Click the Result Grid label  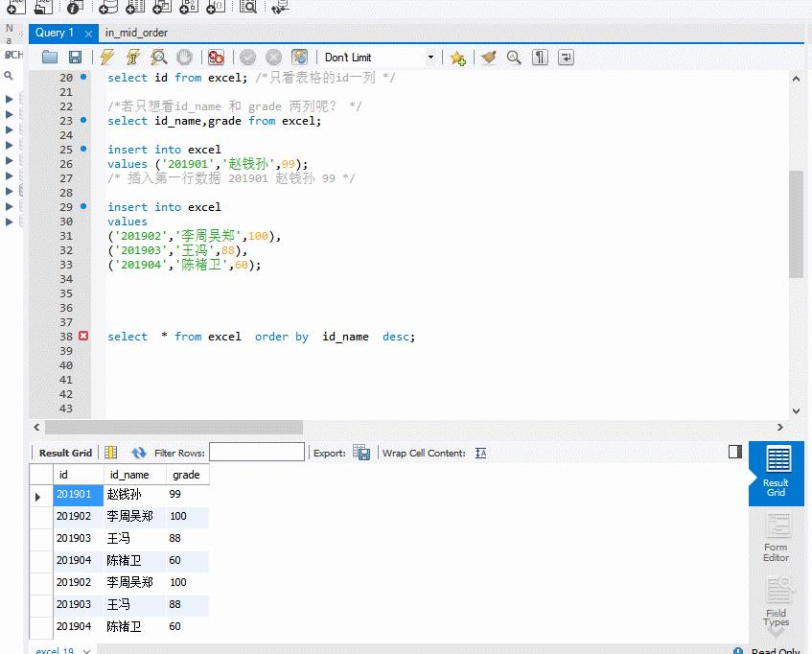click(x=65, y=453)
